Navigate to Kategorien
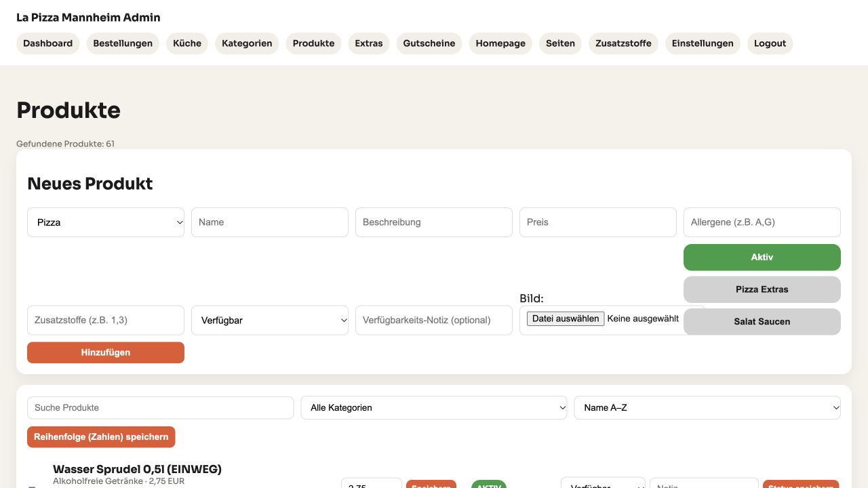The width and height of the screenshot is (868, 488). [x=247, y=43]
